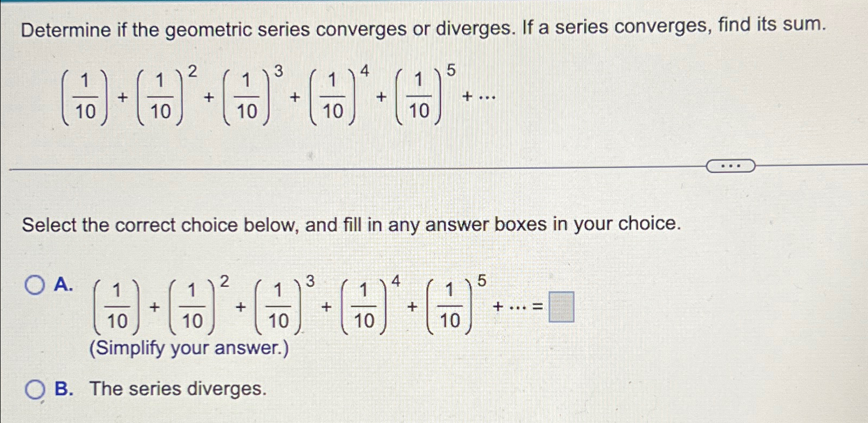Click the three-dot button on the horizontal rule
This screenshot has height=423, width=868.
pyautogui.click(x=731, y=166)
